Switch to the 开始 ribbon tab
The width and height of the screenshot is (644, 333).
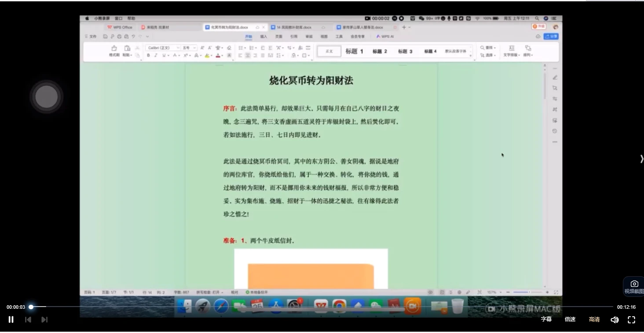click(249, 37)
